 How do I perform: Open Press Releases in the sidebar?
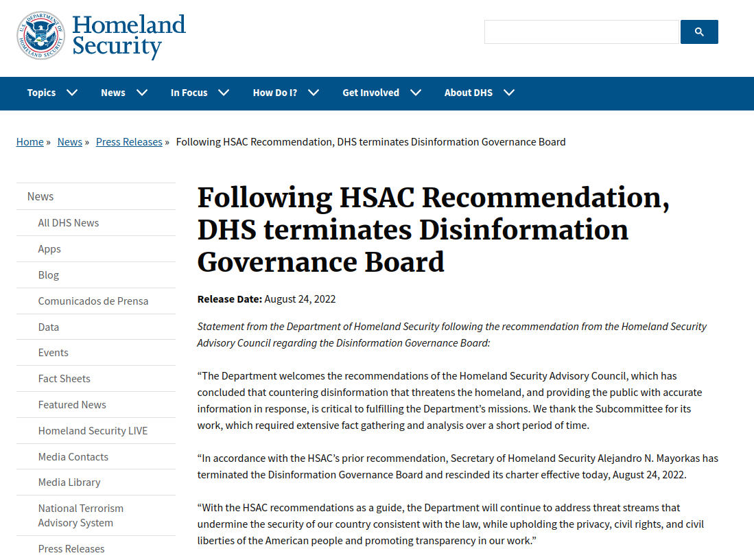point(95,548)
